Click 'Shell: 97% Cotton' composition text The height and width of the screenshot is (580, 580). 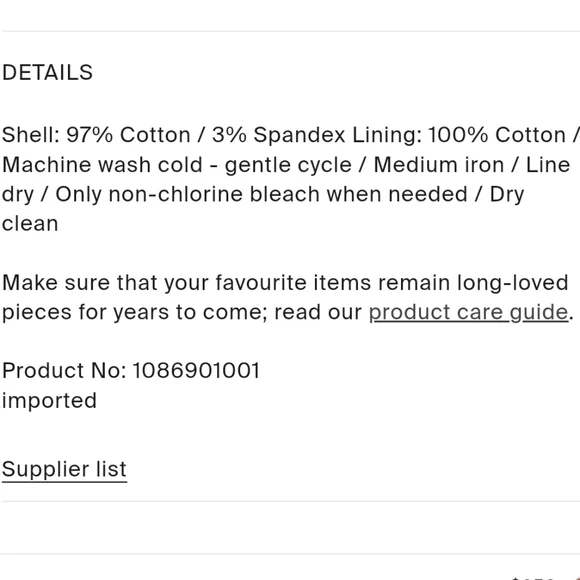pos(96,135)
